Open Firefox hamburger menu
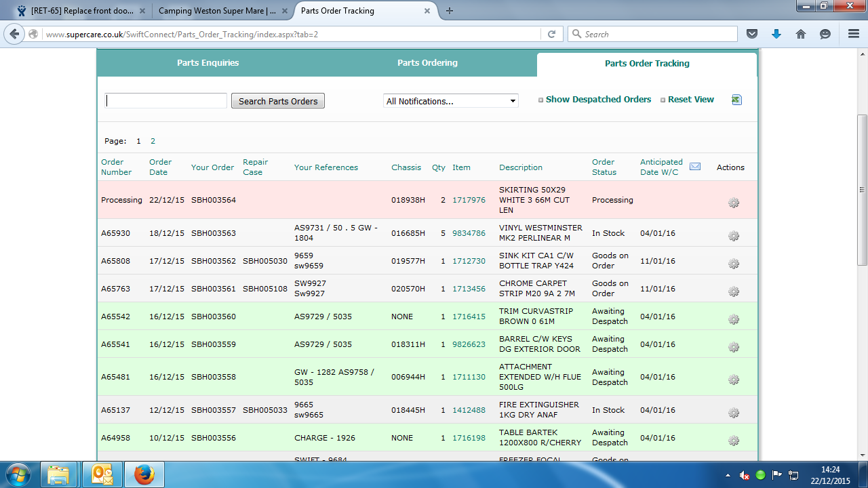Viewport: 868px width, 488px height. pyautogui.click(x=853, y=34)
